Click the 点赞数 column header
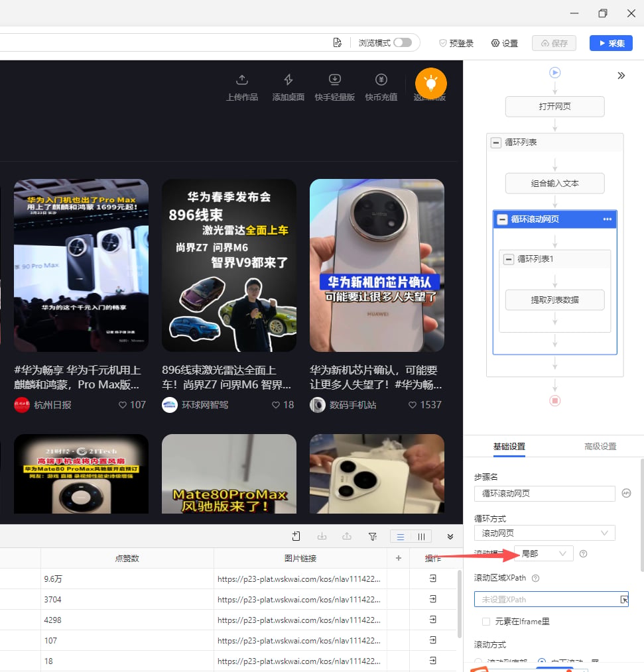This screenshot has height=672, width=644. point(127,559)
